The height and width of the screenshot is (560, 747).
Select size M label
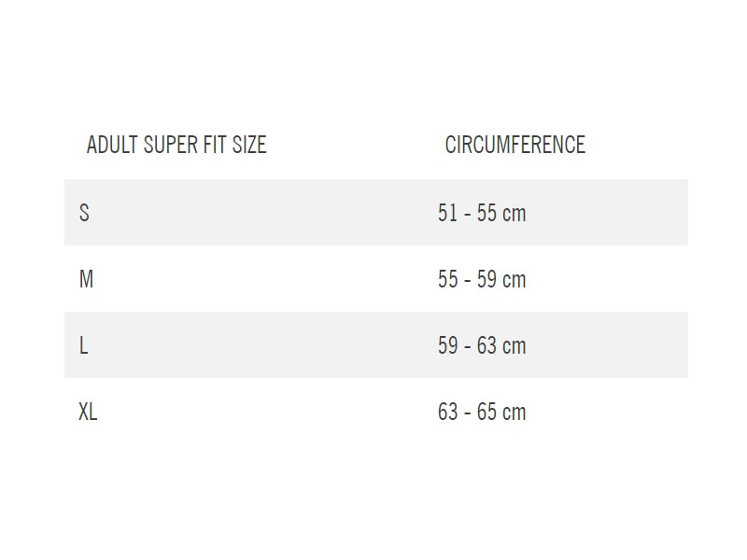(86, 279)
